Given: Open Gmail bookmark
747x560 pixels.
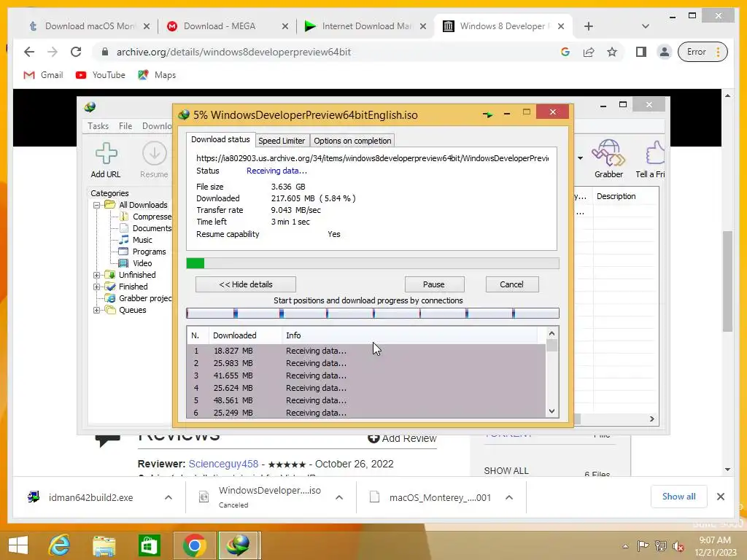Looking at the screenshot, I should point(43,75).
